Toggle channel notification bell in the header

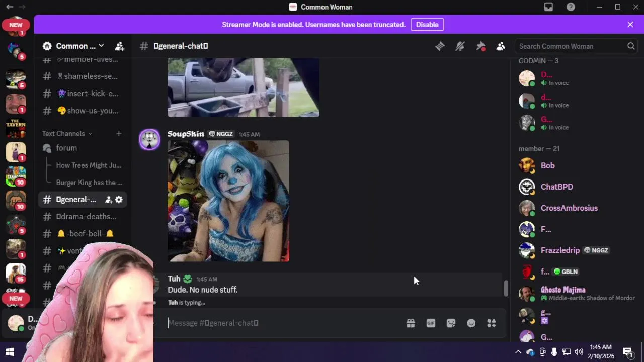coord(460,46)
